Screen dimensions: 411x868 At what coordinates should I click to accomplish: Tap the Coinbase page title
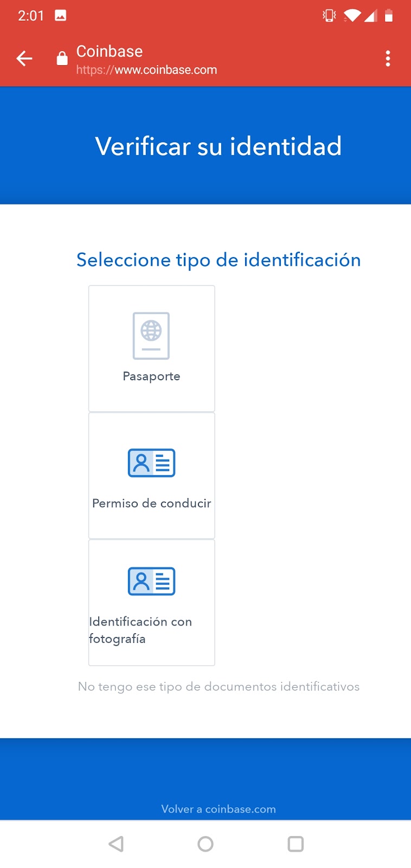(110, 51)
